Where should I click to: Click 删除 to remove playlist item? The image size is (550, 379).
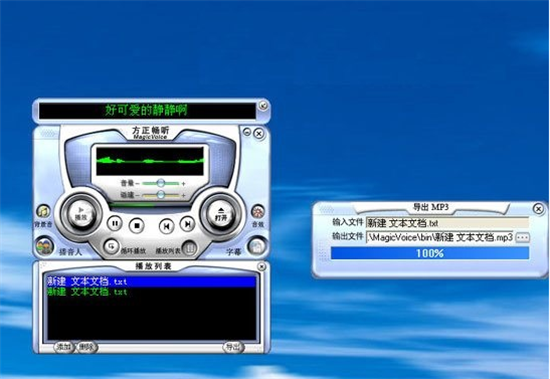[87, 347]
